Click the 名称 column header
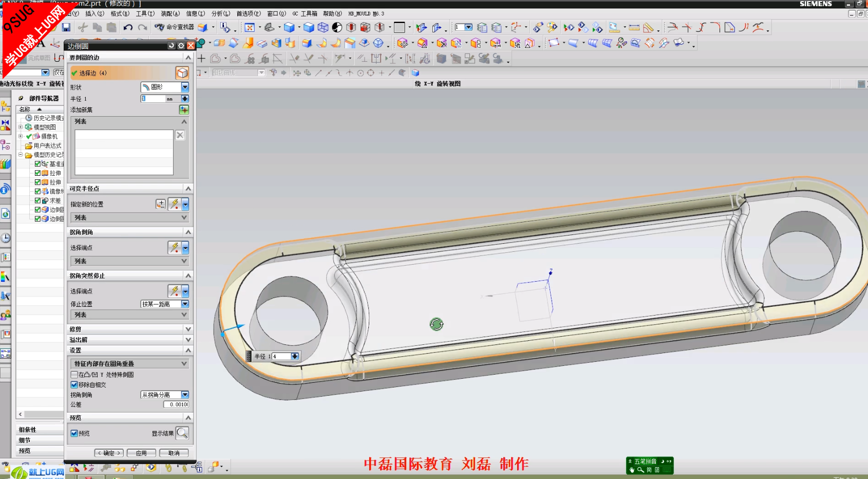The height and width of the screenshot is (479, 868). pos(40,109)
